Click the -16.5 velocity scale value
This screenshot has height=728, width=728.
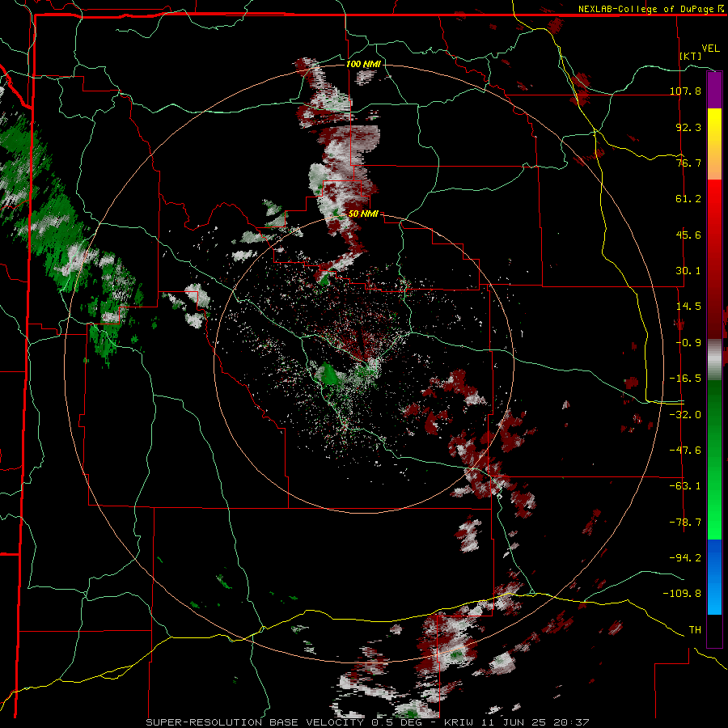click(686, 378)
